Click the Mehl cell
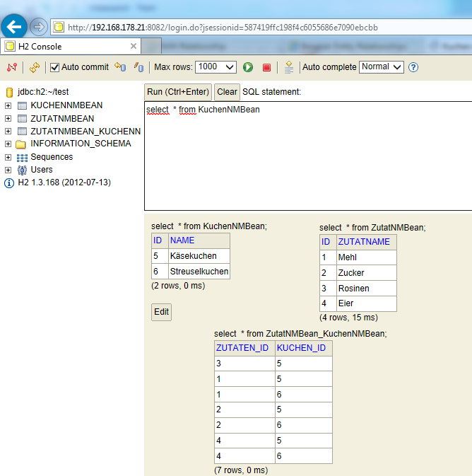472x476 pixels. [367, 257]
